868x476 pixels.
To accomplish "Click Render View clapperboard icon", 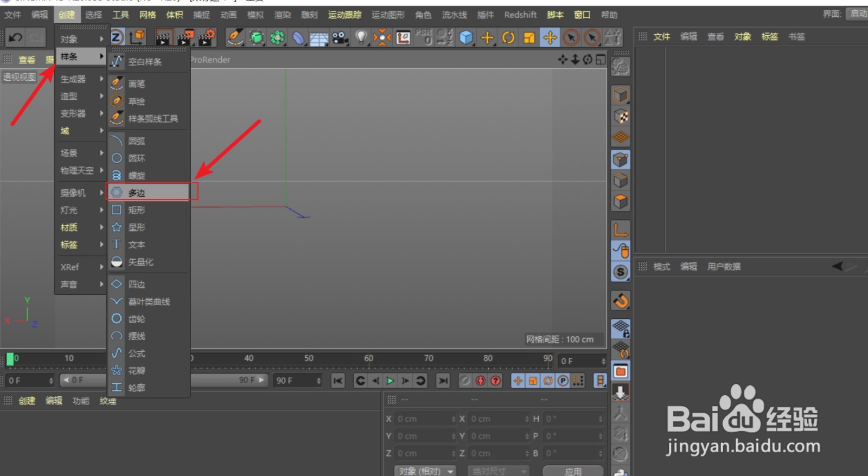I will tap(163, 37).
